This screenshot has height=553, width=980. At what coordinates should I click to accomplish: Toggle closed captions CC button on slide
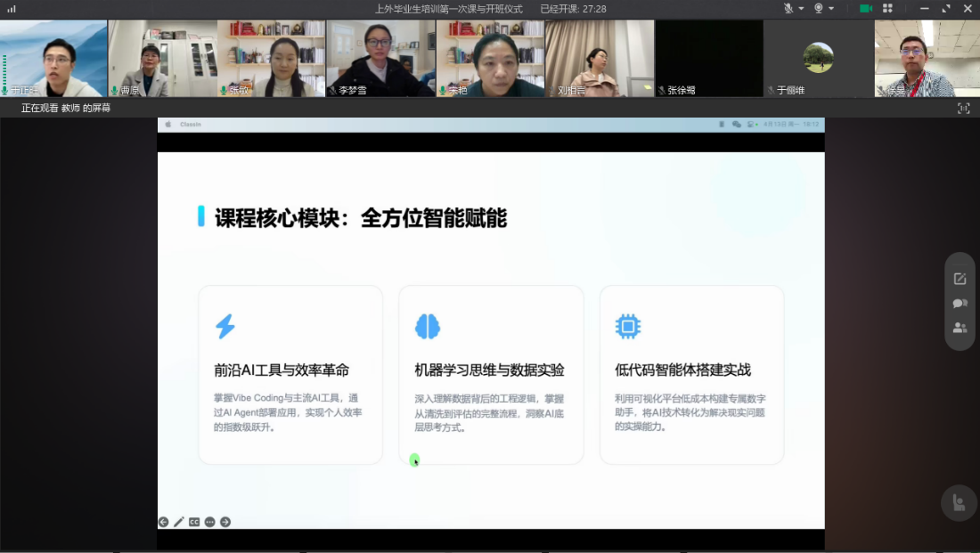pyautogui.click(x=194, y=522)
